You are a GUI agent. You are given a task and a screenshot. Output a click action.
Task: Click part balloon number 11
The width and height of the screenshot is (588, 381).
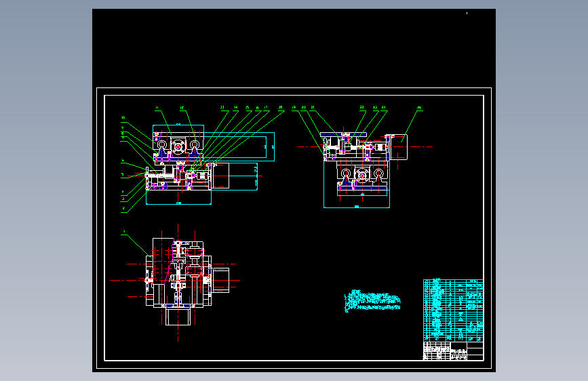pos(157,108)
